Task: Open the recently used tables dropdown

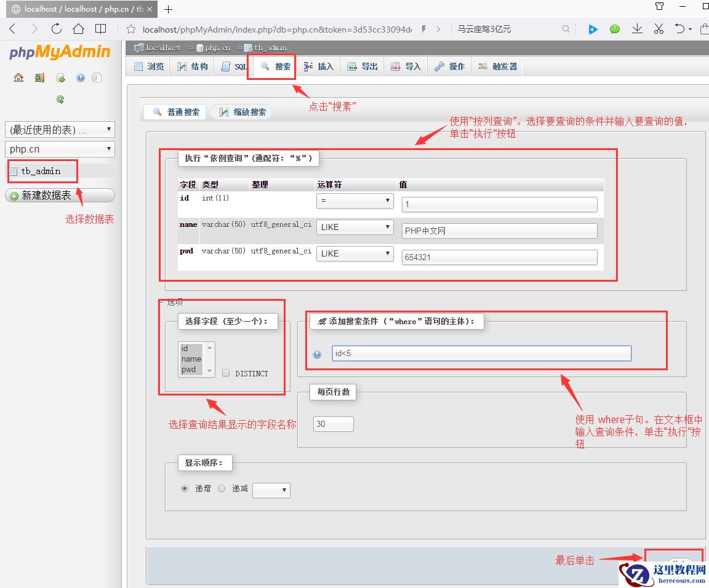Action: coord(60,130)
